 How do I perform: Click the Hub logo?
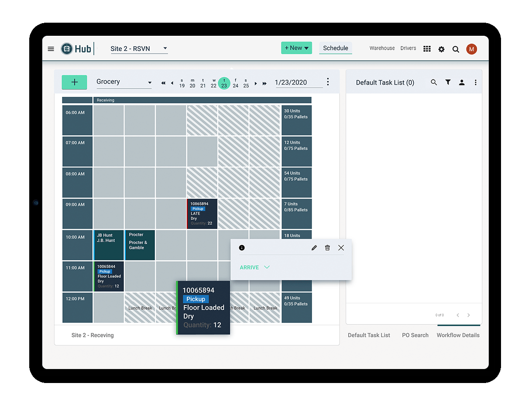(76, 48)
